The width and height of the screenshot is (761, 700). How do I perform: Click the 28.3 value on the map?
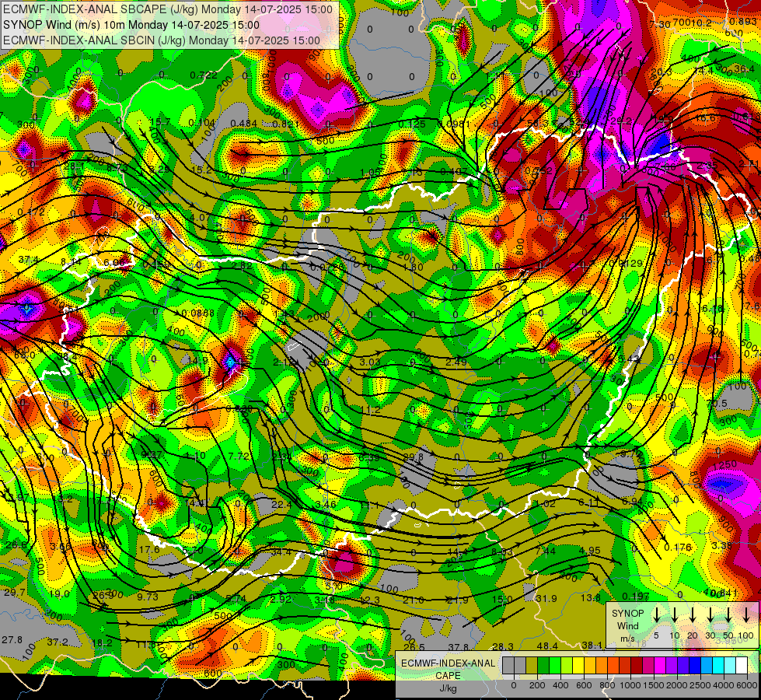503,646
